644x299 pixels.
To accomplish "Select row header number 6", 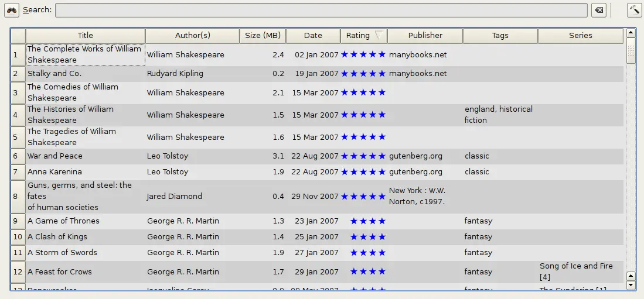I will pos(18,156).
